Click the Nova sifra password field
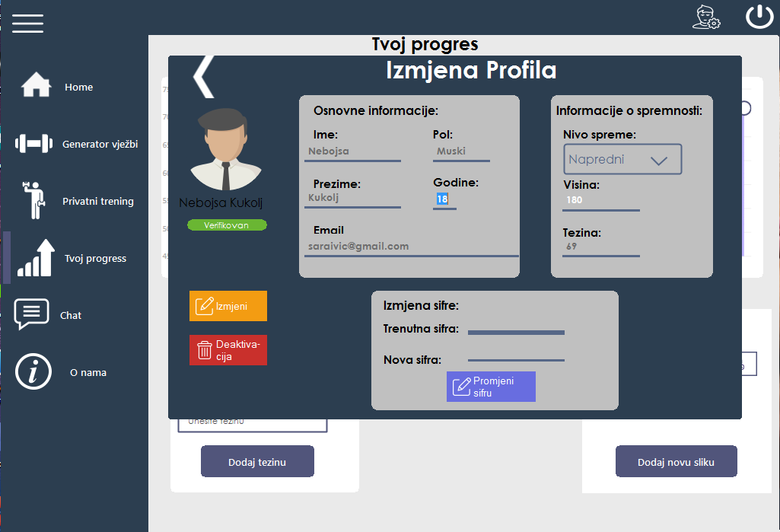 [517, 357]
